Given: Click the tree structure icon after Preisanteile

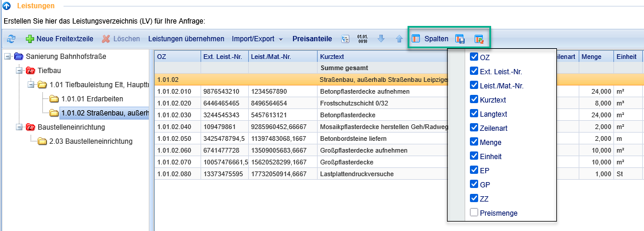Looking at the screenshot, I should coord(345,39).
